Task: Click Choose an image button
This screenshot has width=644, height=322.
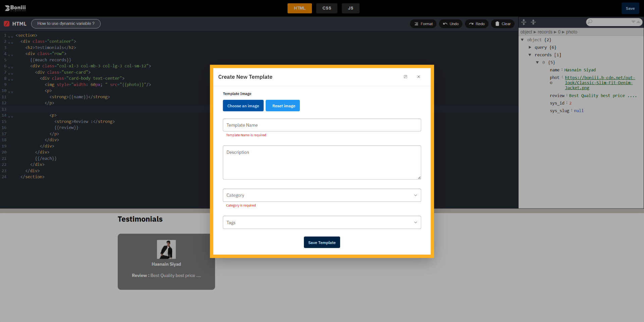Action: pos(243,106)
